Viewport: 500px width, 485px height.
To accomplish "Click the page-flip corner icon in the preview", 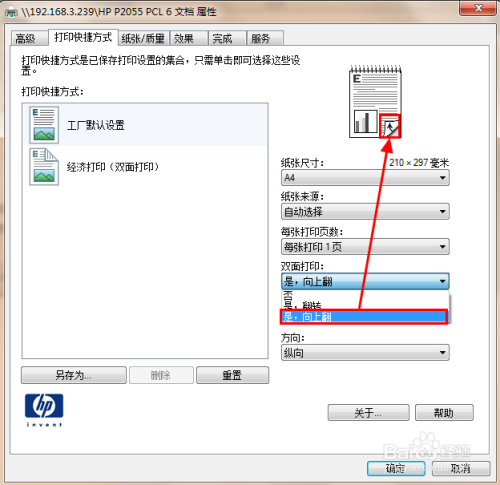I will point(390,127).
